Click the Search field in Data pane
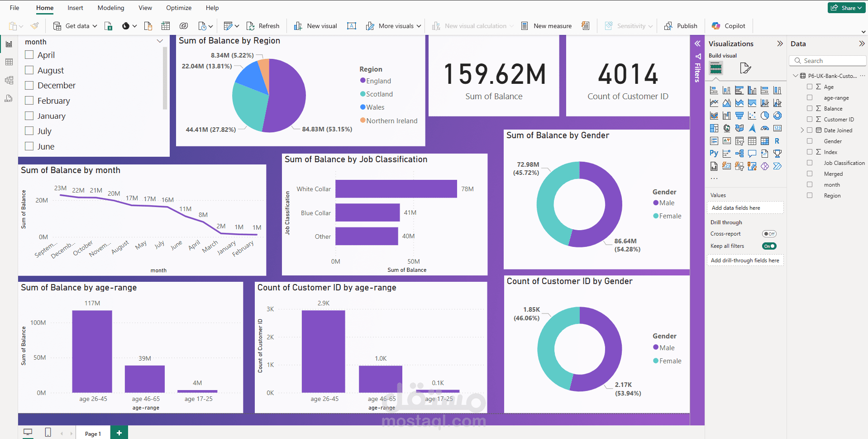868x439 pixels. (x=828, y=61)
